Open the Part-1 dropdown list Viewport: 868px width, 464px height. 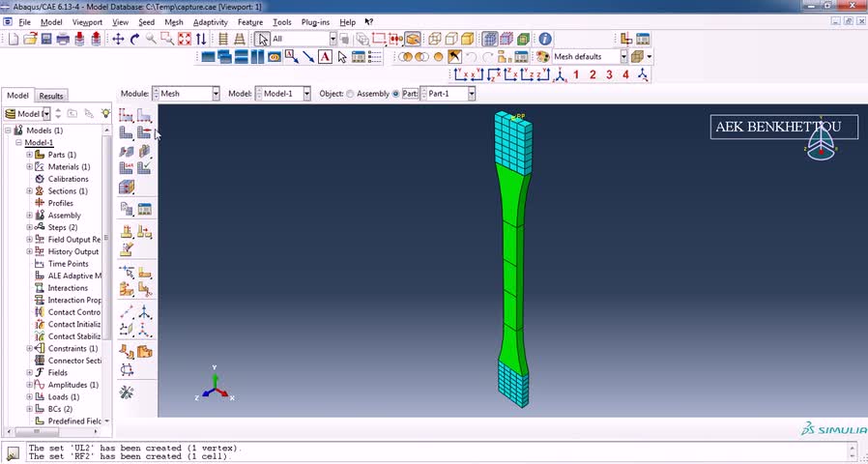(448, 94)
